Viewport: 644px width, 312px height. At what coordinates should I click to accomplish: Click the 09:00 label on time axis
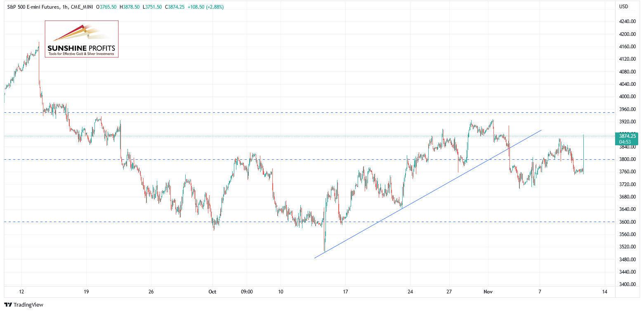[246, 292]
